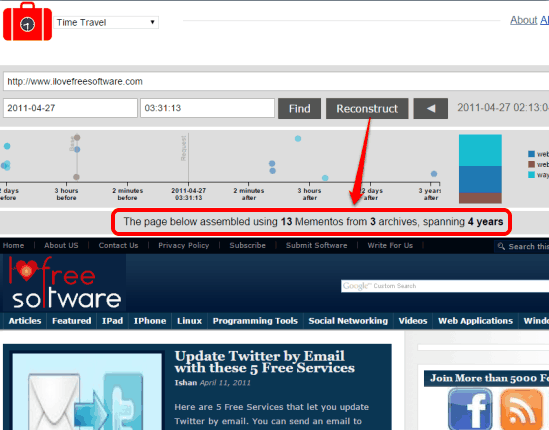Image resolution: width=549 pixels, height=430 pixels.
Task: Open Write For Us page
Action: tap(390, 245)
